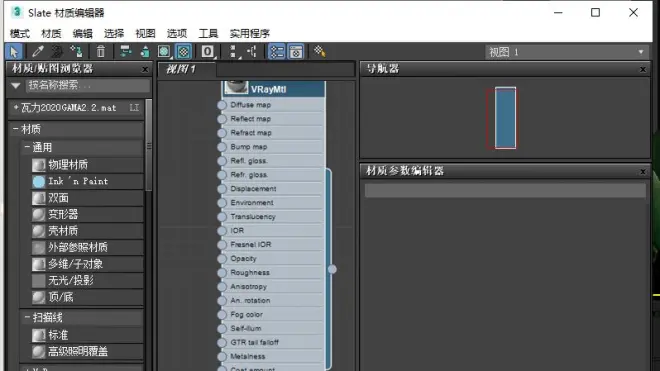Select the 顶/底 material
This screenshot has width=660, height=371.
point(87,297)
